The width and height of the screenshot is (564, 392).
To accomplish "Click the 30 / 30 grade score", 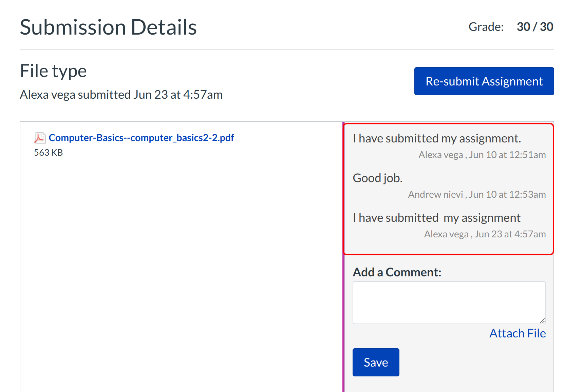I will pyautogui.click(x=534, y=27).
